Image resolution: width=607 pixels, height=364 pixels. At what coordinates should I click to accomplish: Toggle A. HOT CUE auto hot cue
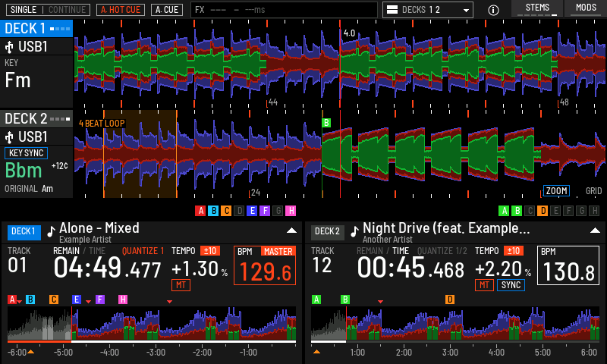coord(121,10)
